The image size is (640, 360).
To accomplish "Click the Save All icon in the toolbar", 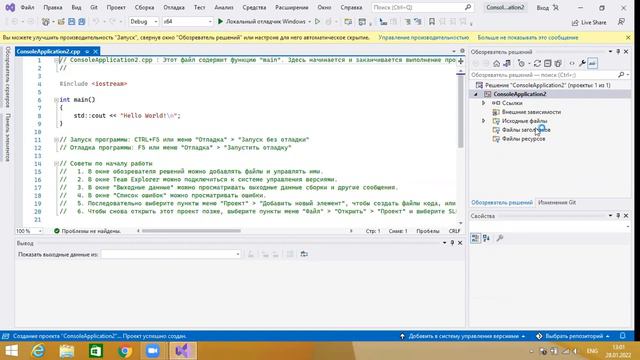I will 82,22.
